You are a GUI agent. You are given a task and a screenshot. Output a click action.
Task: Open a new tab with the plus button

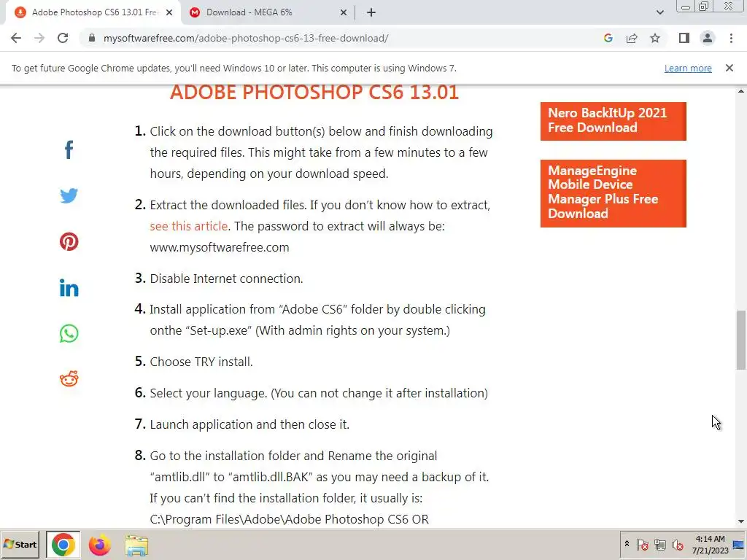[371, 12]
